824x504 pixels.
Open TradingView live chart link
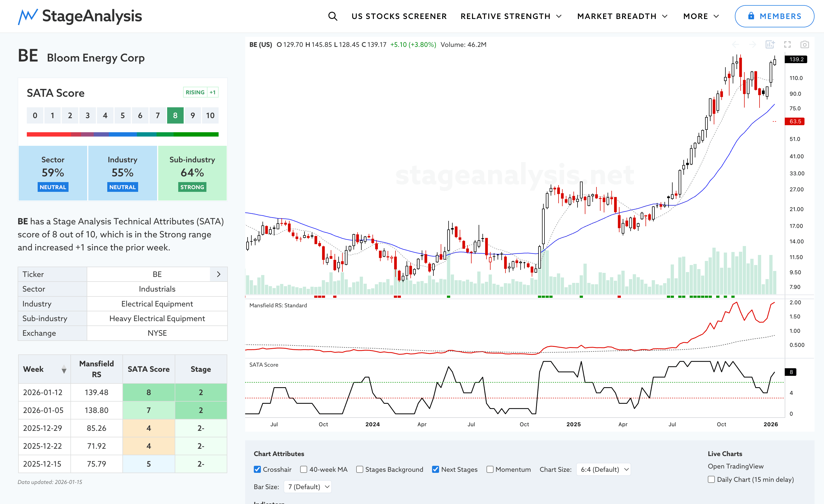click(x=735, y=466)
